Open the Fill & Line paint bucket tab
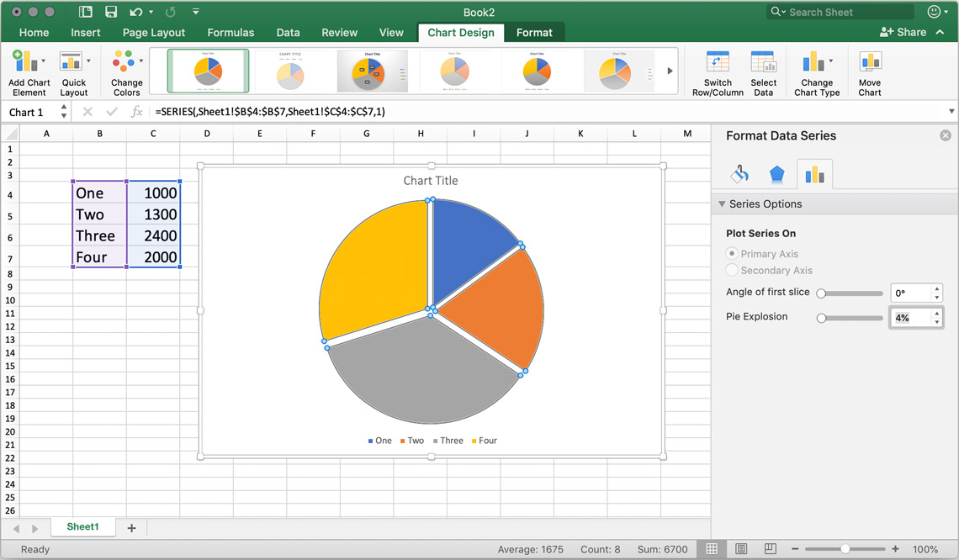959x560 pixels. [x=739, y=174]
